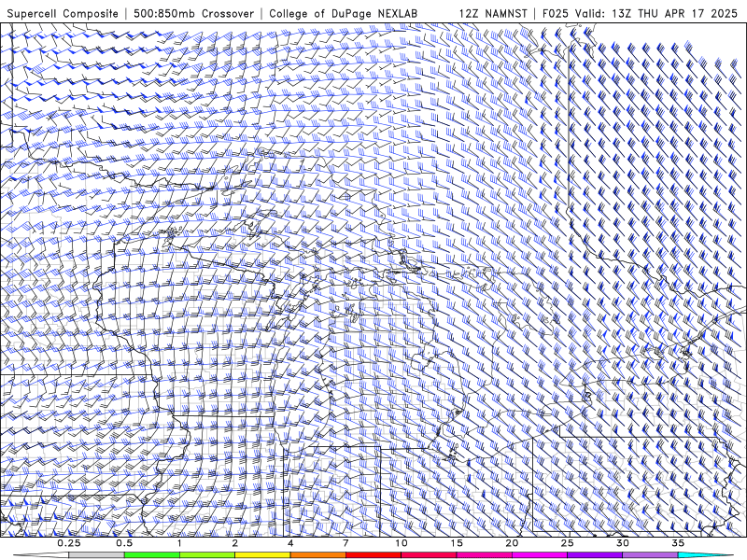Select the yellow-green swatch between 1 and 2
This screenshot has width=747, height=560.
207,555
